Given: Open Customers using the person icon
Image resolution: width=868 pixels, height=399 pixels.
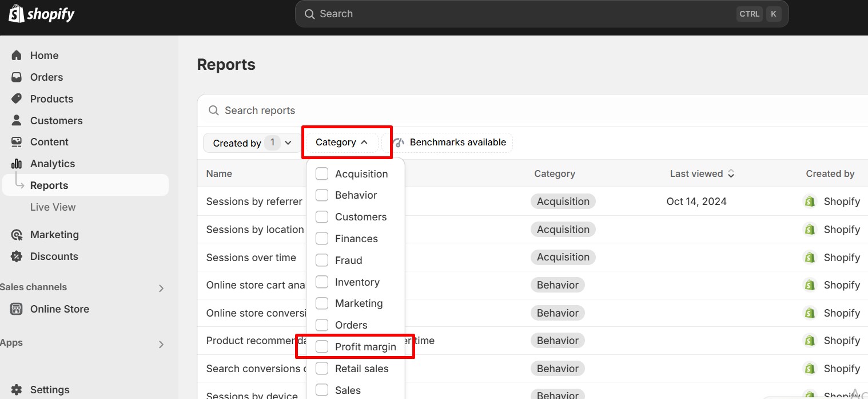Looking at the screenshot, I should click(x=17, y=120).
